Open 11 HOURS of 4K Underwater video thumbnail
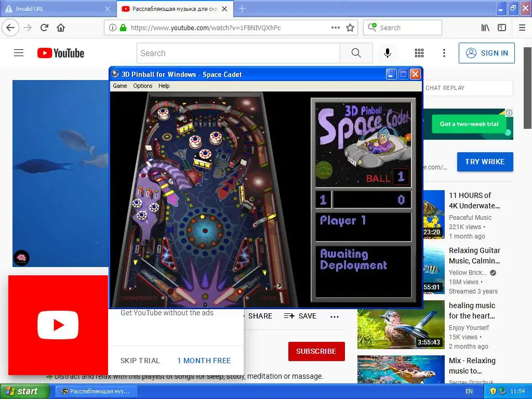The width and height of the screenshot is (532, 399). point(434,215)
